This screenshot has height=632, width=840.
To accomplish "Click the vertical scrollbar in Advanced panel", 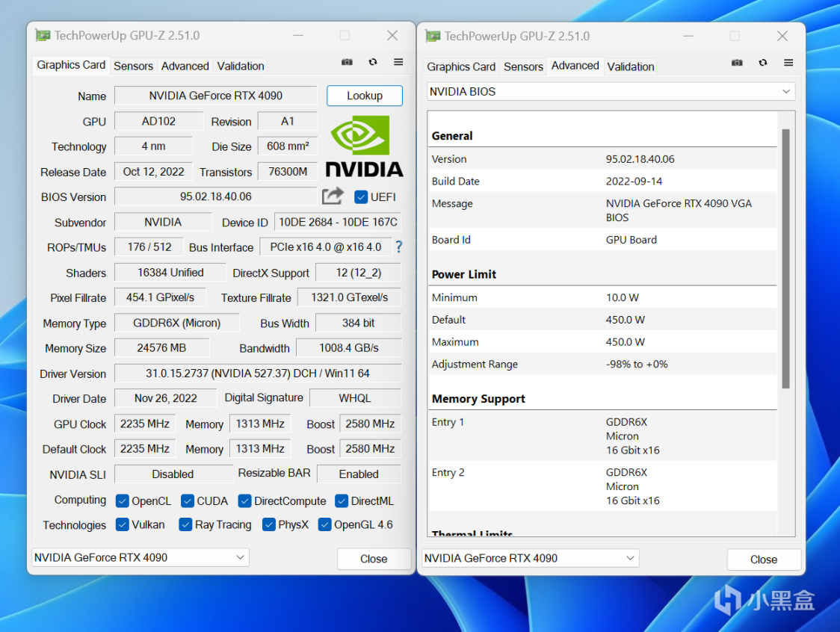I will point(785,258).
